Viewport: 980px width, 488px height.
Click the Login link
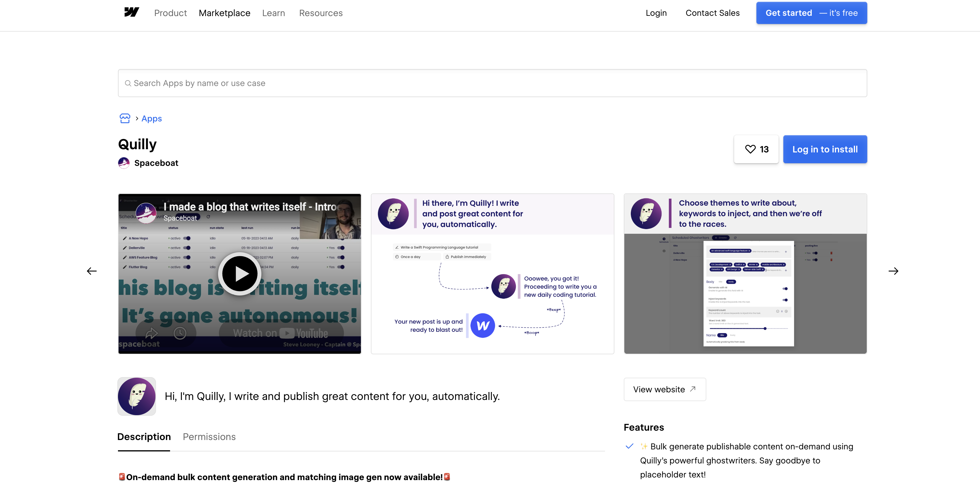[656, 13]
